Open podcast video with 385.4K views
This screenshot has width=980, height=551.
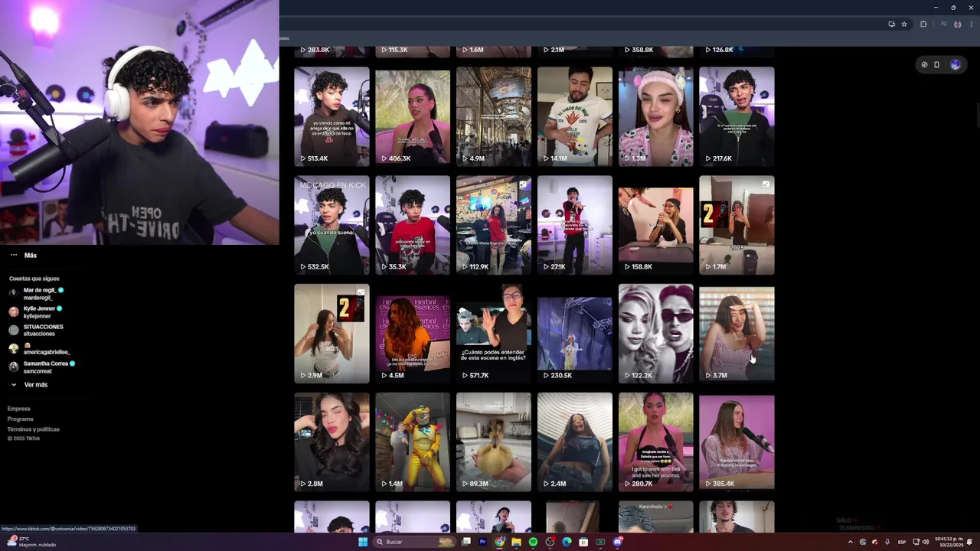[737, 442]
